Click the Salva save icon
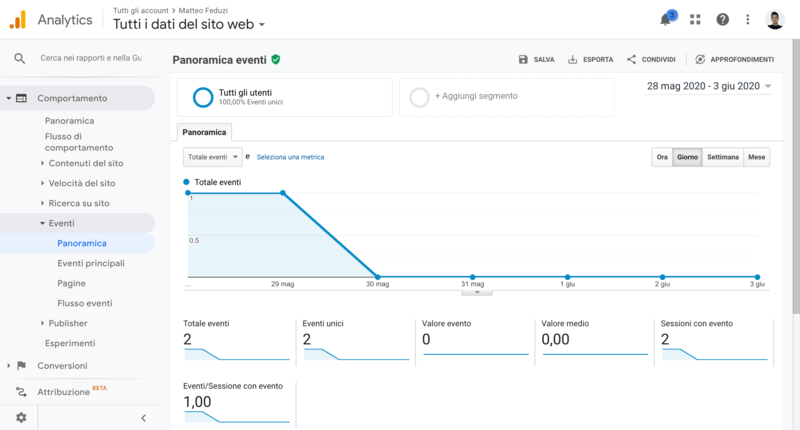800x430 pixels. (x=523, y=60)
